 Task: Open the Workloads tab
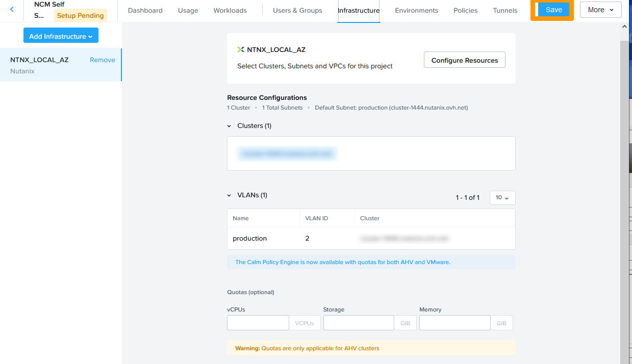pyautogui.click(x=230, y=10)
